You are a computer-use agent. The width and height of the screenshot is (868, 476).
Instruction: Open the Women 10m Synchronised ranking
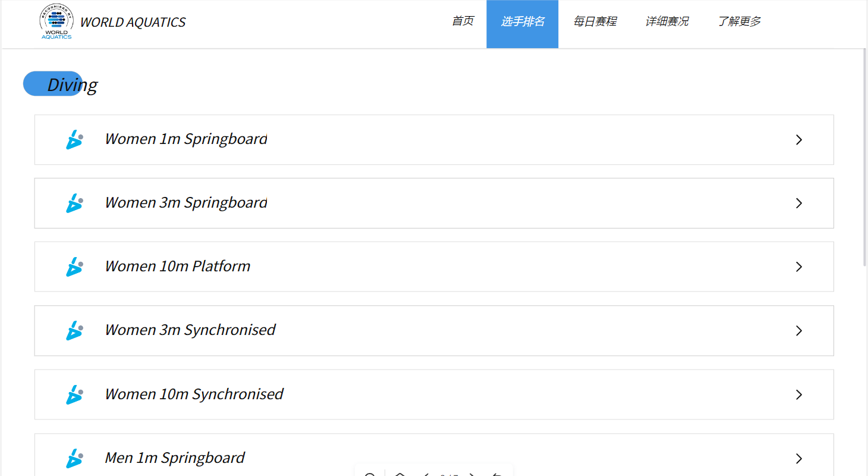point(434,395)
